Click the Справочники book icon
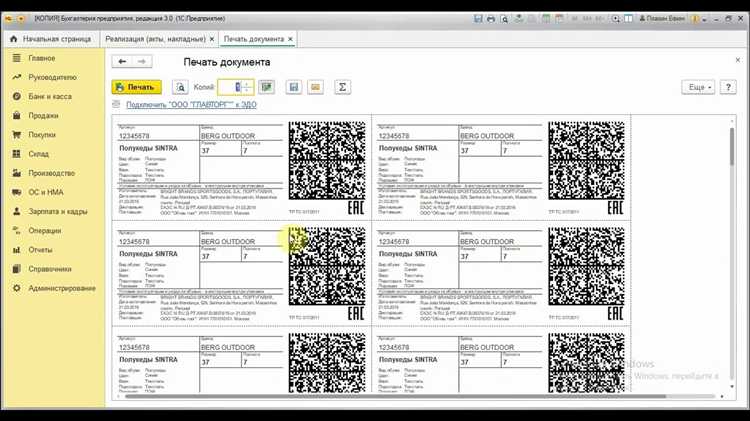 (17, 268)
